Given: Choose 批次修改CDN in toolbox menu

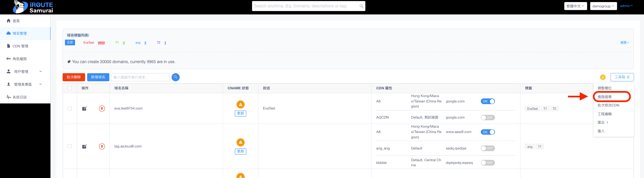Looking at the screenshot, I should click(x=608, y=105).
